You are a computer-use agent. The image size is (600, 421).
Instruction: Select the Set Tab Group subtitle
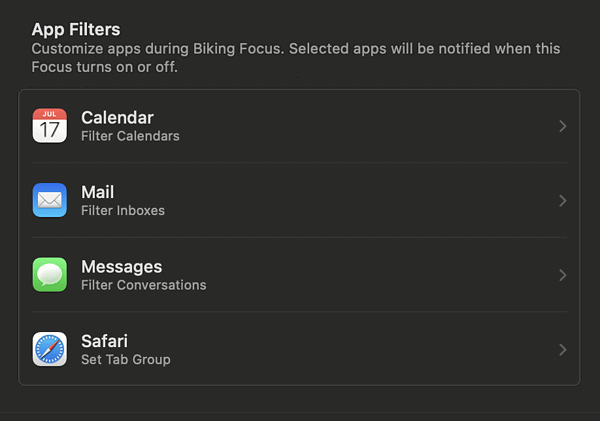(126, 360)
